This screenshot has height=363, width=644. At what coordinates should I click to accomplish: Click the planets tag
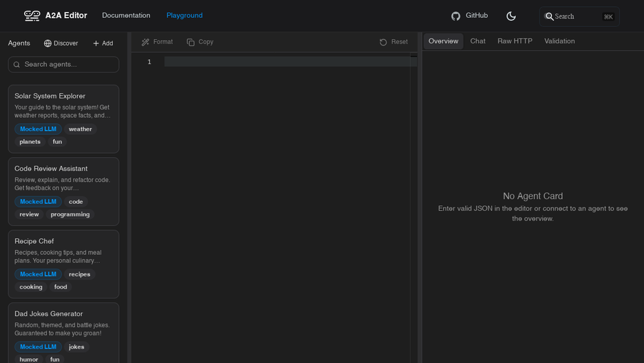click(x=30, y=142)
